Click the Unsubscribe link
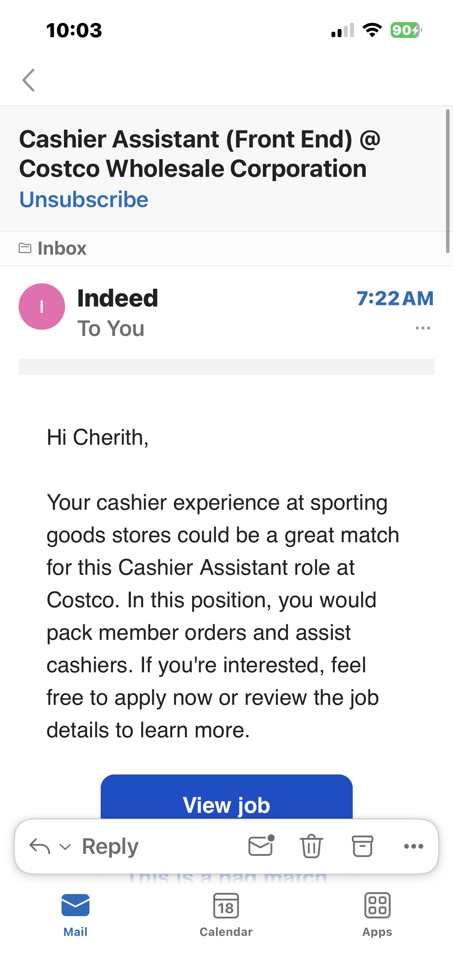453x980 pixels. 84,200
